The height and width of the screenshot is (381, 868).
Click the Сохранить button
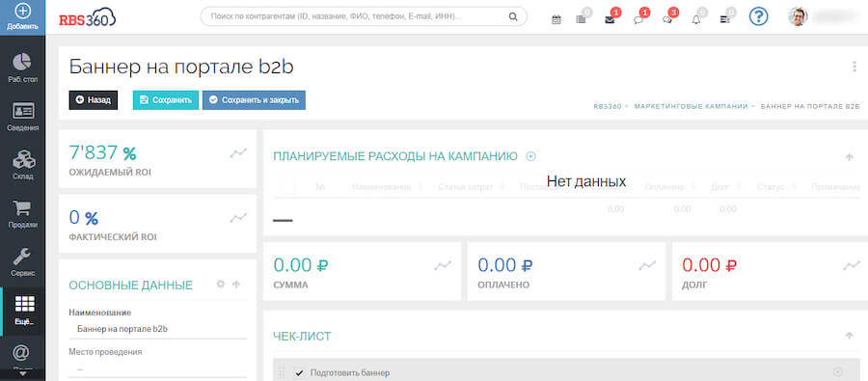point(166,100)
